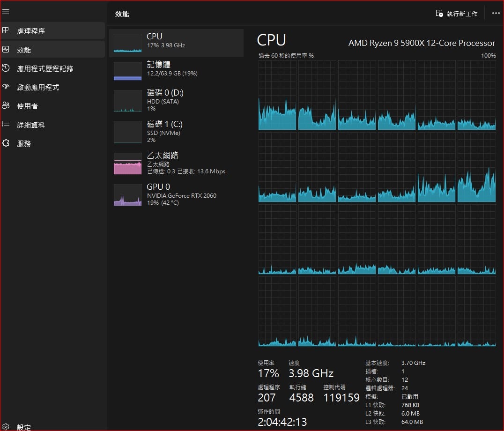
Task: Click the 使用者 (Users) sidebar icon
Action: click(6, 106)
